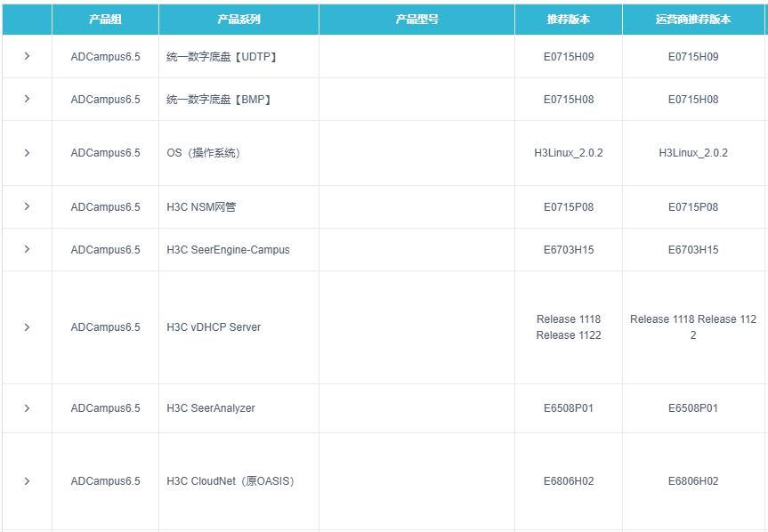The height and width of the screenshot is (532, 768).
Task: Expand the 统一数字底盘【BMP】 row
Action: coord(27,99)
